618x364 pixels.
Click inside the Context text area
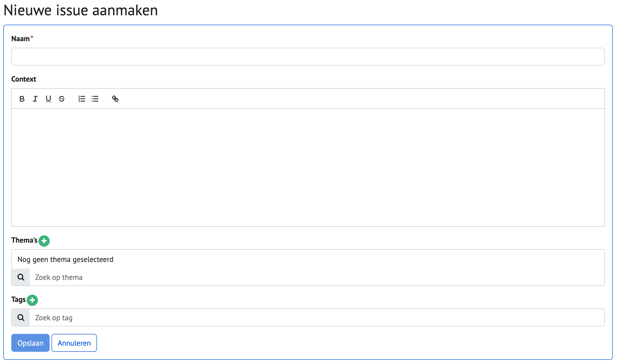point(308,167)
